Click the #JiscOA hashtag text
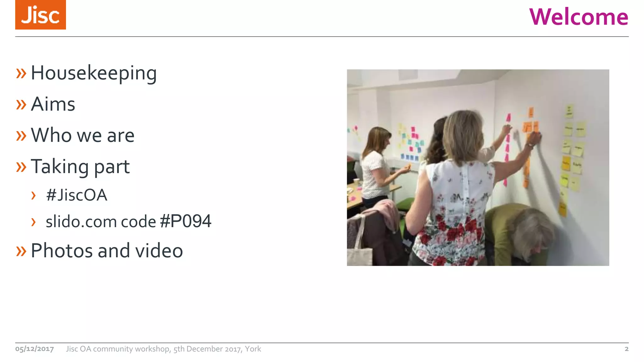Viewport: 644px width, 362px height. click(x=76, y=195)
